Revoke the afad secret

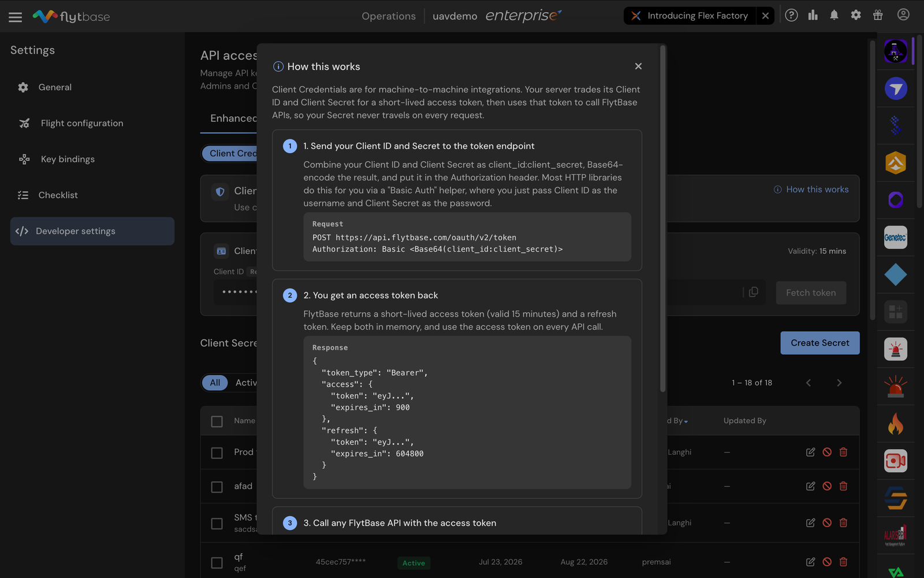click(827, 486)
